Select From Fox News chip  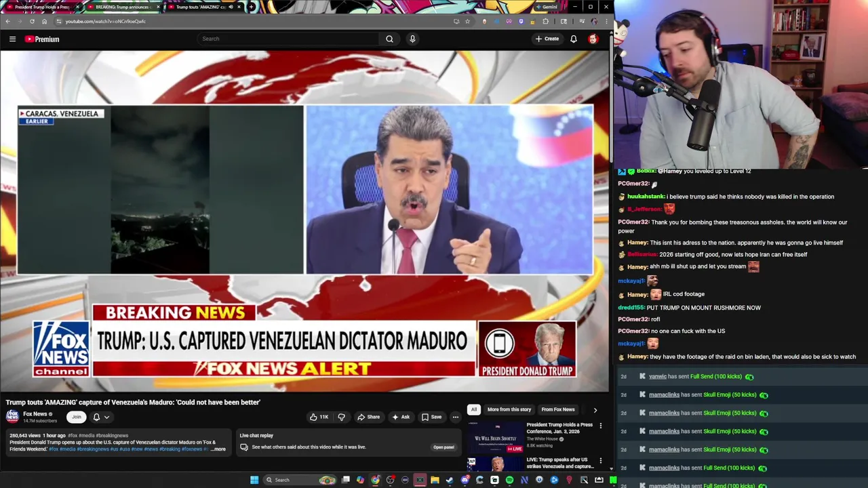pyautogui.click(x=557, y=409)
